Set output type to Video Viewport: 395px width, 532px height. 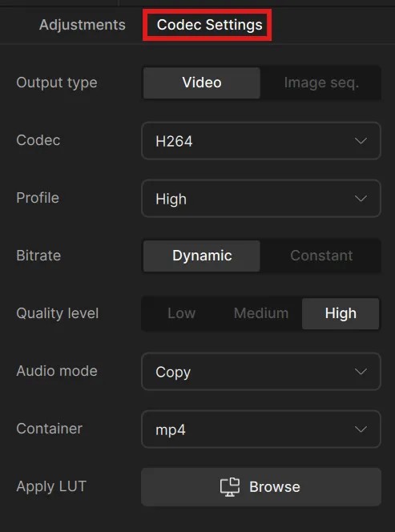(202, 83)
